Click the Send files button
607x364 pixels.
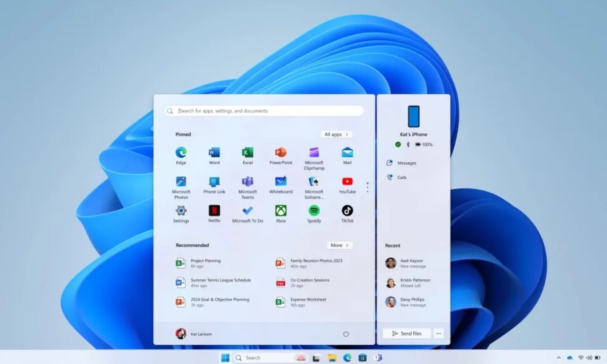(406, 334)
